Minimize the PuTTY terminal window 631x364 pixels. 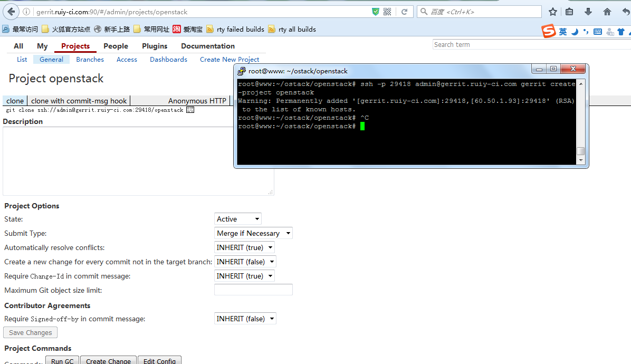click(x=539, y=69)
